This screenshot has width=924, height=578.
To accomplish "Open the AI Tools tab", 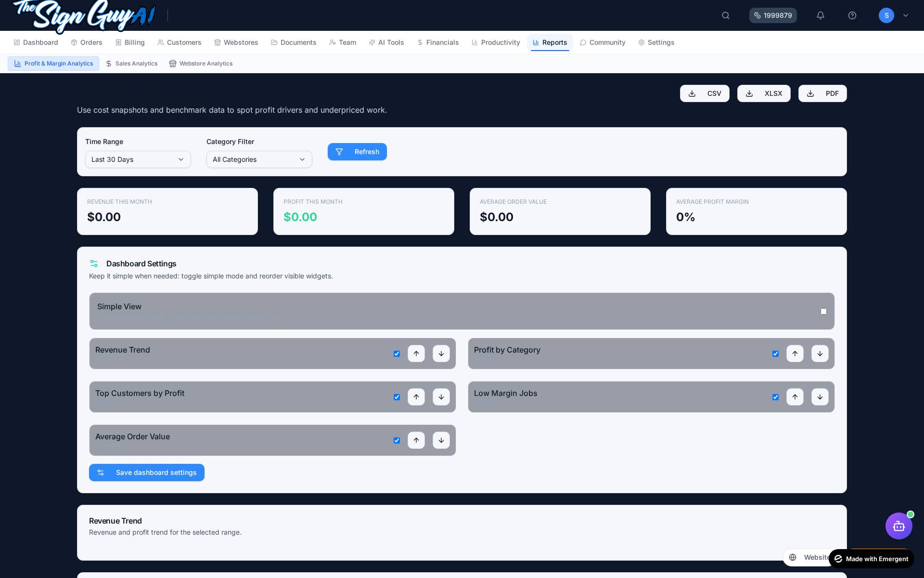I will (x=386, y=42).
